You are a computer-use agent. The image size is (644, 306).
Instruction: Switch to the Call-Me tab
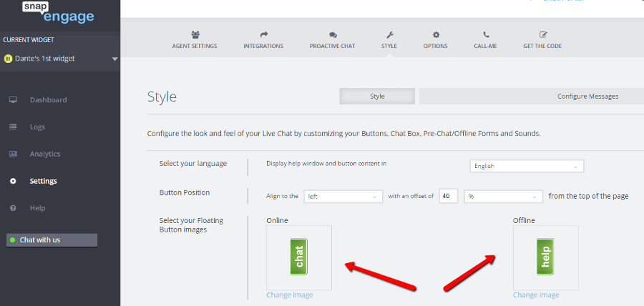pyautogui.click(x=485, y=40)
